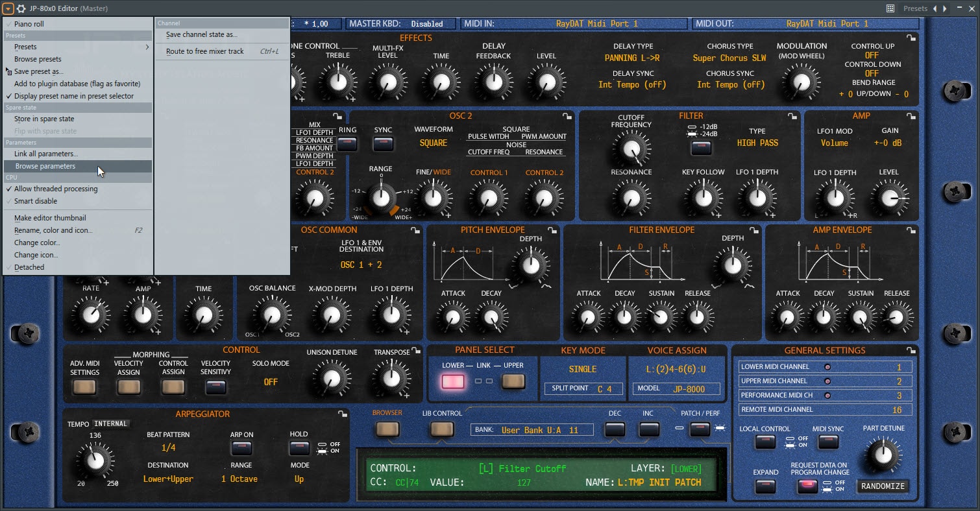This screenshot has height=511, width=980.
Task: Click the lock icon in Arpeggiator section
Action: 341,414
